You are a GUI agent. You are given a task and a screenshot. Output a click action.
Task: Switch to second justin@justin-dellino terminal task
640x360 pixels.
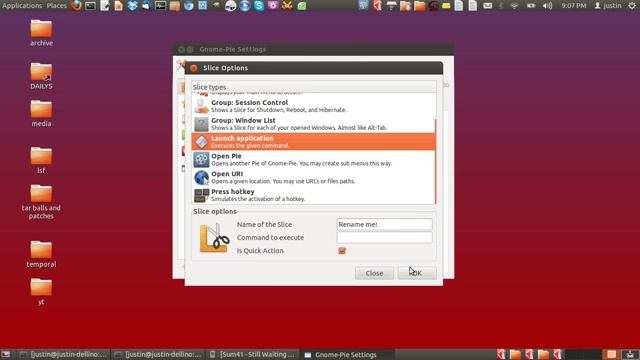point(158,355)
